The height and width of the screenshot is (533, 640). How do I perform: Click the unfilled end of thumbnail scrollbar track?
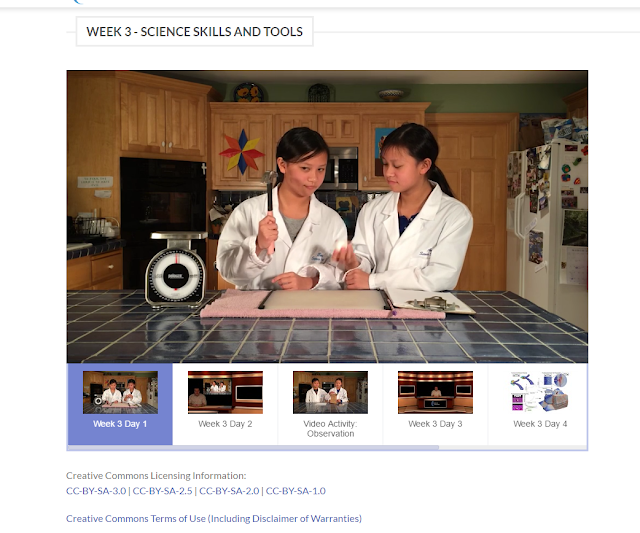coord(513,448)
